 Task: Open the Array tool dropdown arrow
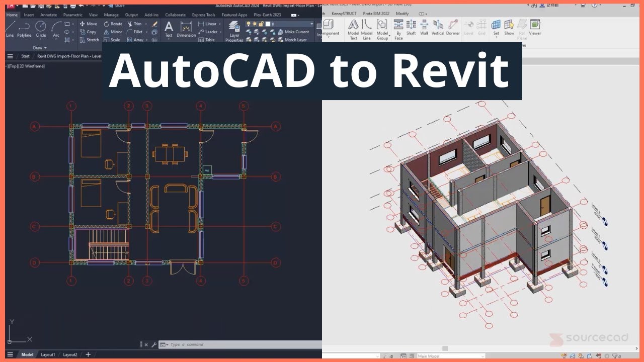(147, 40)
